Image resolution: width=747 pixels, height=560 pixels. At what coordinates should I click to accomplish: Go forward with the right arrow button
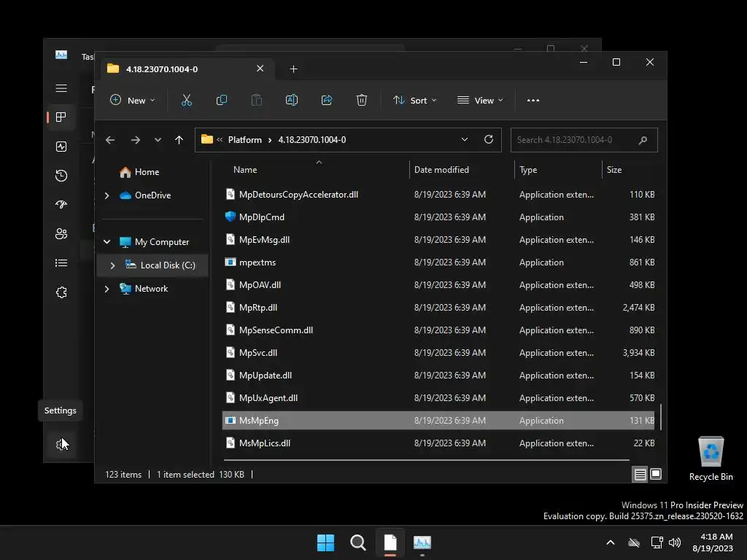point(135,140)
